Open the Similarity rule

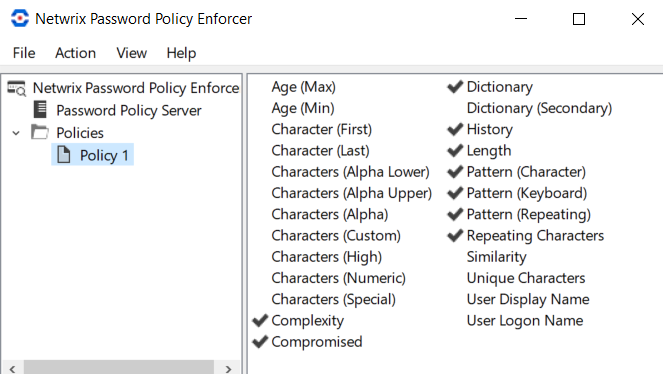click(497, 257)
